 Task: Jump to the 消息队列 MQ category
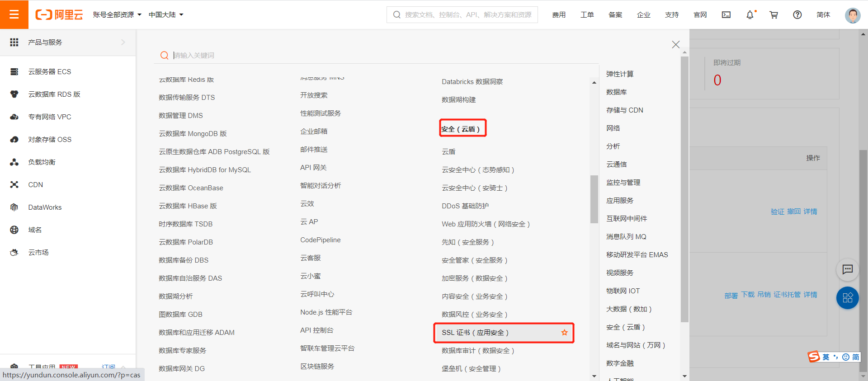(x=626, y=237)
